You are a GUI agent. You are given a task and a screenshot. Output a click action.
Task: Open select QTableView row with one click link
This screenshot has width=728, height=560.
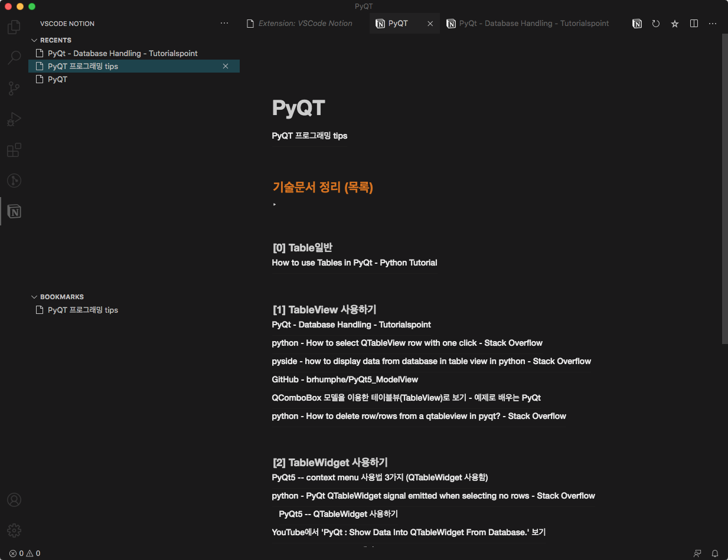pyautogui.click(x=407, y=343)
